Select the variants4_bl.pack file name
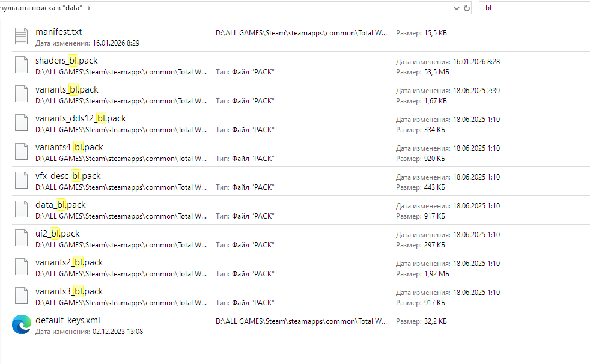 click(69, 147)
